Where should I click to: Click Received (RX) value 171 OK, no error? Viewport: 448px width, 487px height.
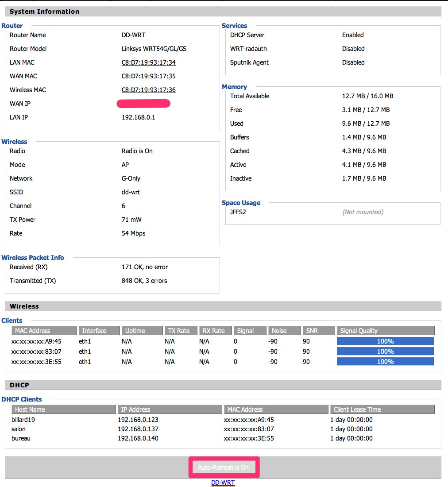tap(144, 267)
